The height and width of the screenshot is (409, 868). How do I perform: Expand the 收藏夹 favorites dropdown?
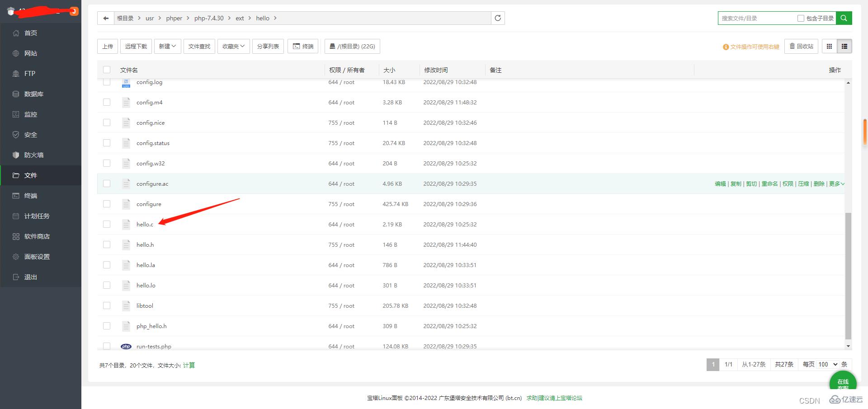234,46
